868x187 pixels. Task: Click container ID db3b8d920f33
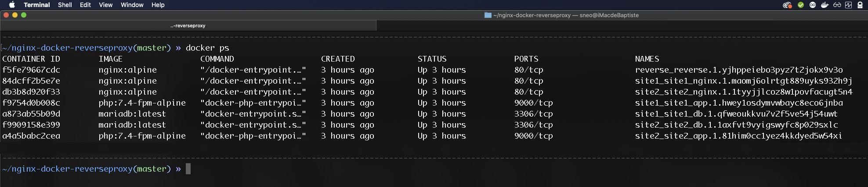click(x=31, y=92)
